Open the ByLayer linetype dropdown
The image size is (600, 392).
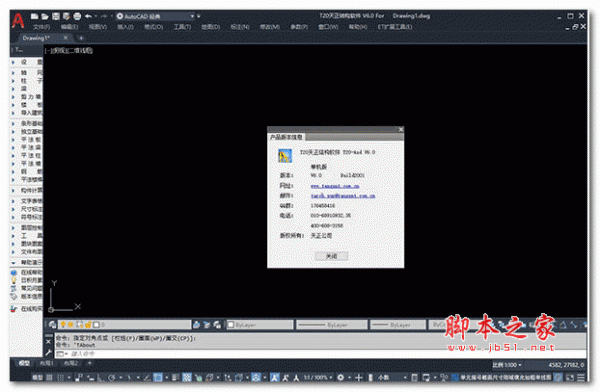[x=331, y=325]
